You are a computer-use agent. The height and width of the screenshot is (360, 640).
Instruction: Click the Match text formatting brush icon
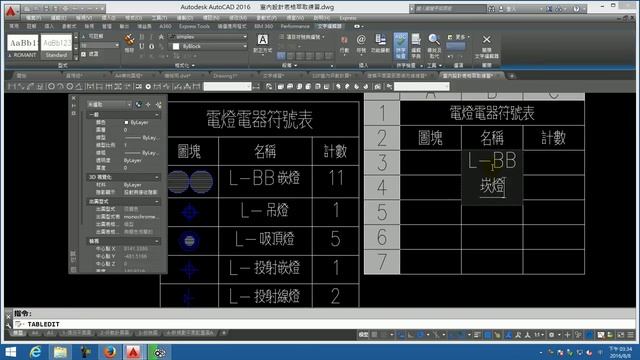tap(129, 40)
